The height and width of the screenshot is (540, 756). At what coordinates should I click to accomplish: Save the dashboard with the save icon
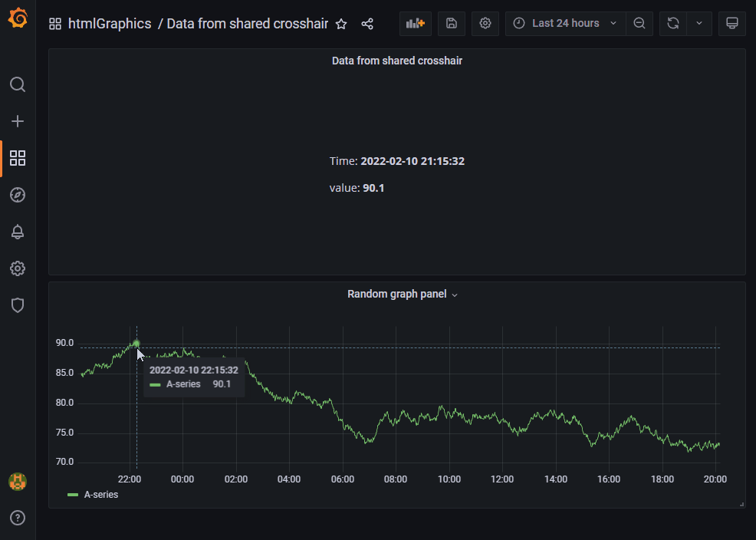click(451, 23)
